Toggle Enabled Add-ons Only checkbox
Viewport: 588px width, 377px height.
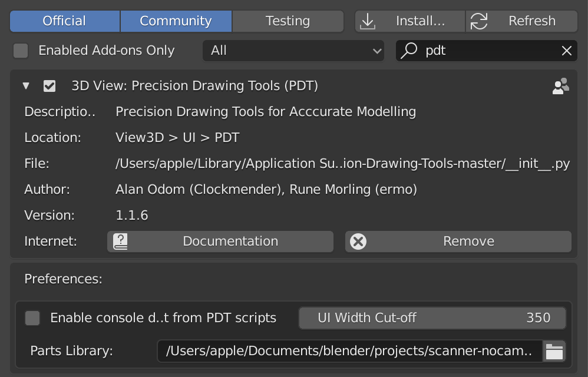[x=21, y=51]
